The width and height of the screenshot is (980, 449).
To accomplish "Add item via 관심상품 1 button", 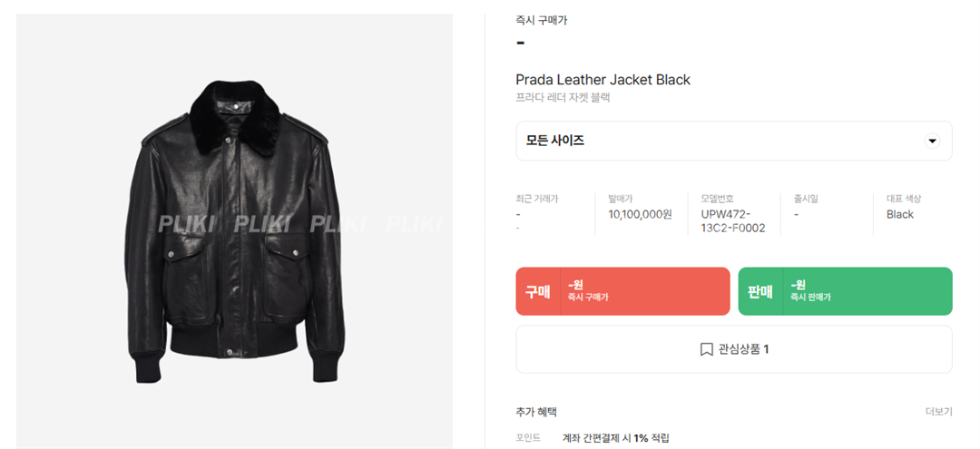I will click(x=734, y=349).
